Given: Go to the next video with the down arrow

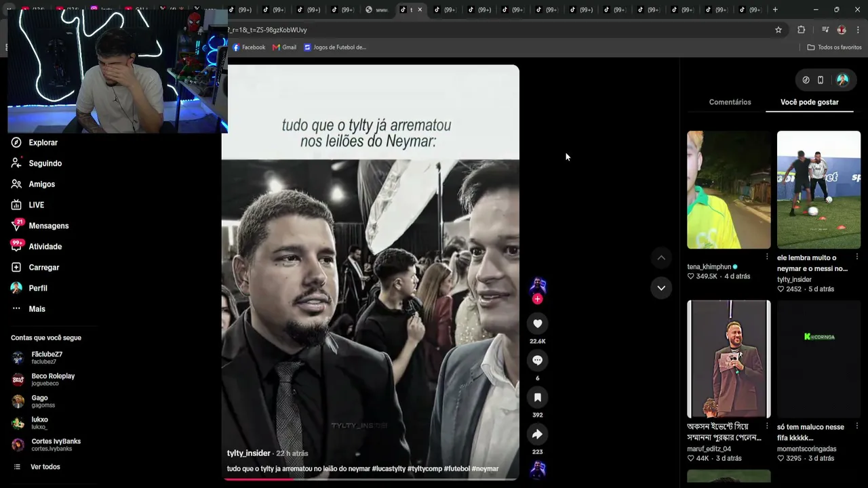Looking at the screenshot, I should [661, 288].
